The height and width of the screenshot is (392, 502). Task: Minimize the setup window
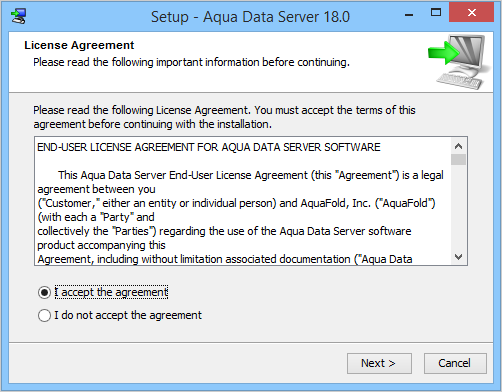409,15
